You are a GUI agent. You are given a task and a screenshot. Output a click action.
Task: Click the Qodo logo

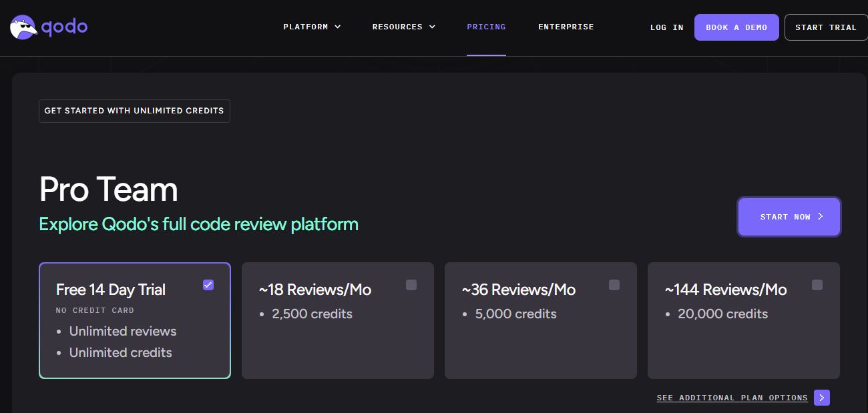[49, 27]
